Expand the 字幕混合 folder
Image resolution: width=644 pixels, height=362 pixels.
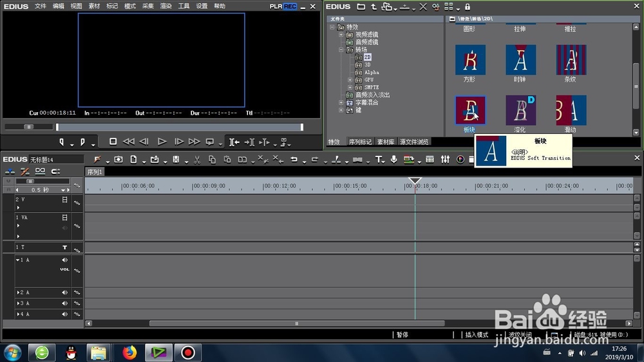pos(341,102)
